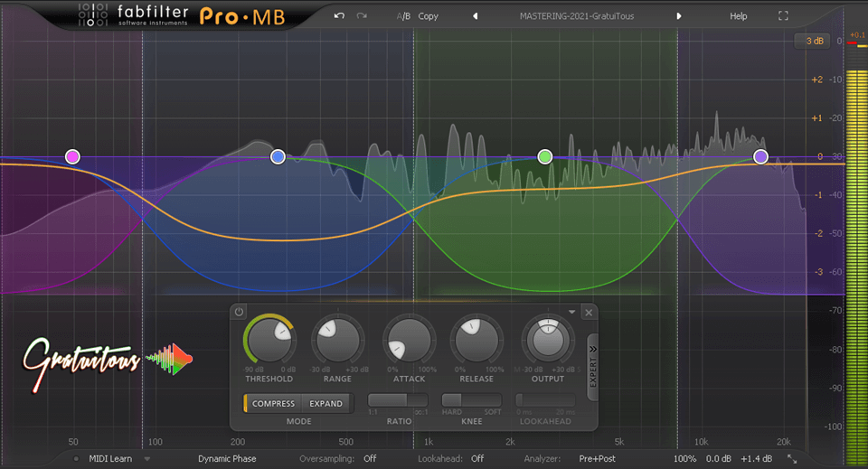
Task: Click the output level meter
Action: [856, 255]
